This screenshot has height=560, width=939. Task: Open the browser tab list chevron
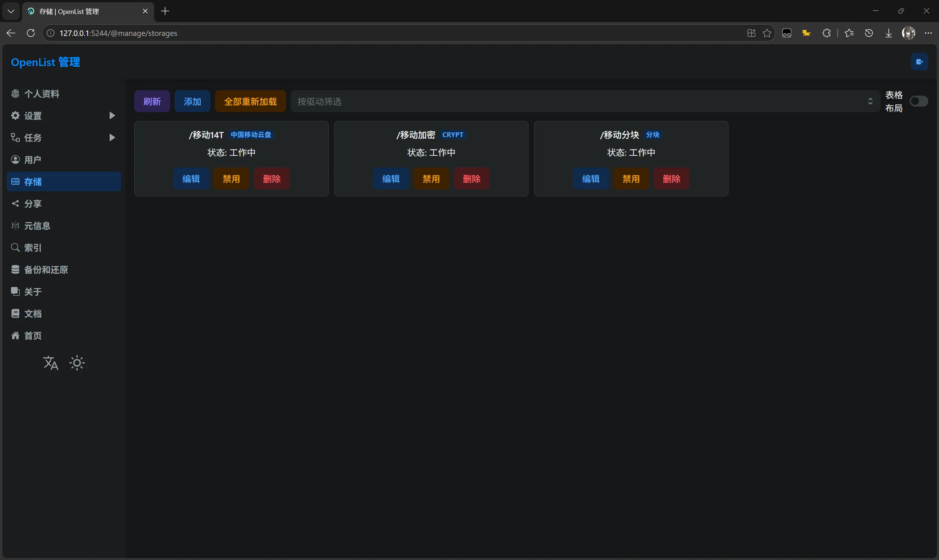tap(11, 11)
